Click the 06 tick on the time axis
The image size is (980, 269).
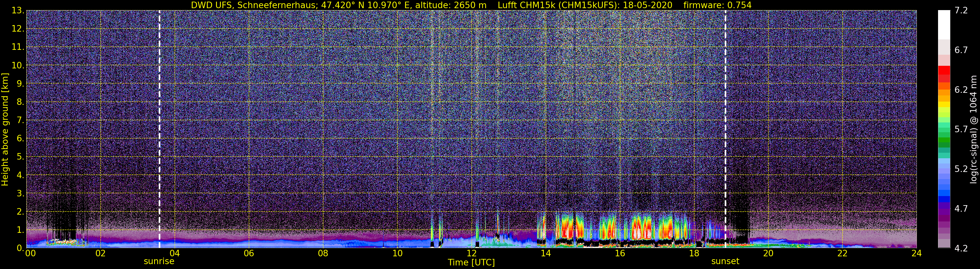249,253
